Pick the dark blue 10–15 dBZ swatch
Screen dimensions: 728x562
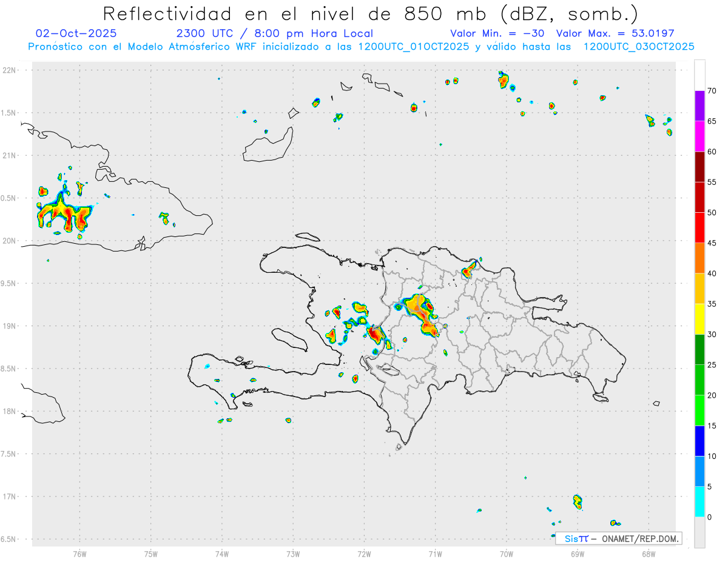(699, 441)
